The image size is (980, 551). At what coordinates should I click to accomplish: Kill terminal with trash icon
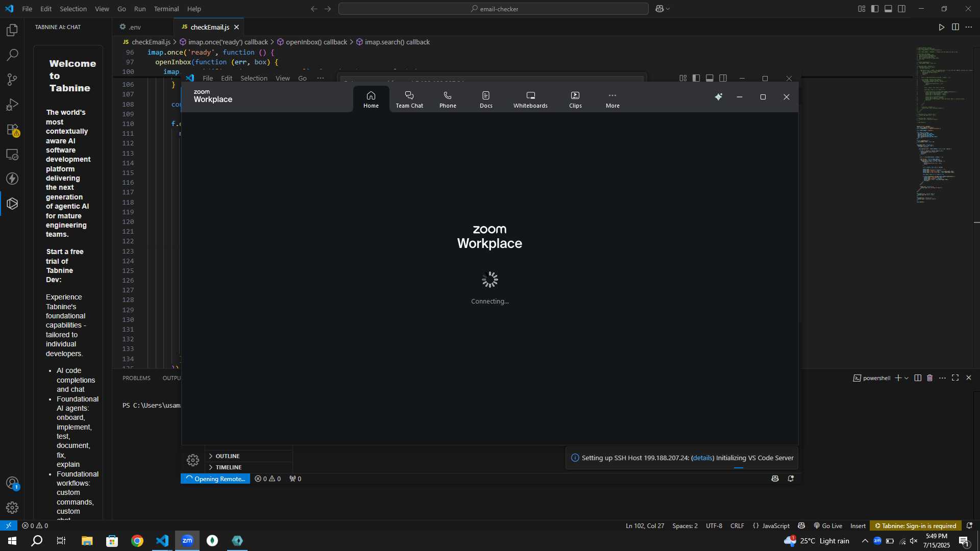coord(930,378)
